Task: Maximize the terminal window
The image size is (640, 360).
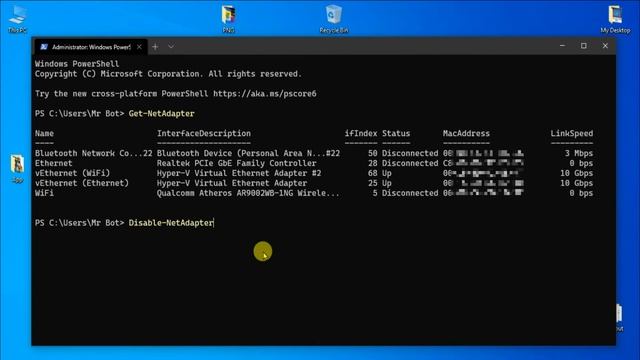Action: click(584, 46)
